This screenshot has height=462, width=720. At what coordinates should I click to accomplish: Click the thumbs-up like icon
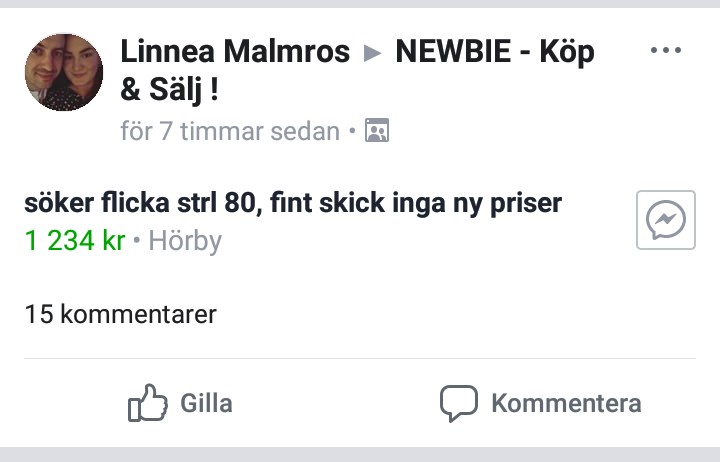point(147,403)
